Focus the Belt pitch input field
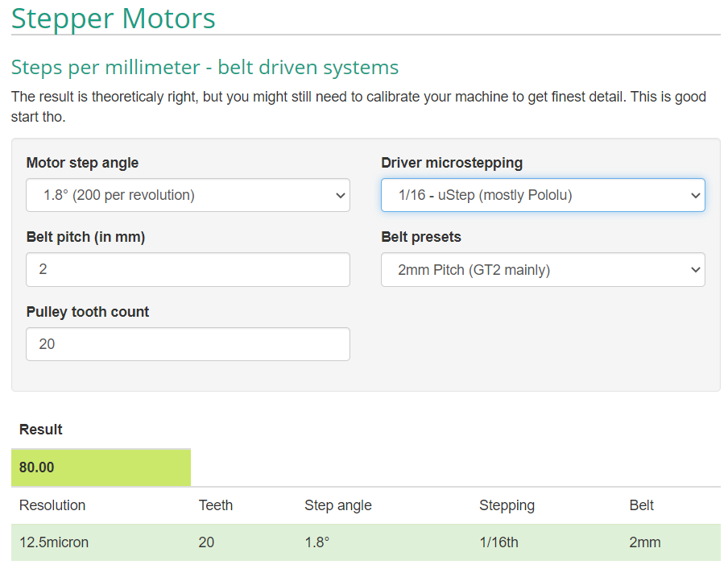The width and height of the screenshot is (728, 569). tap(188, 269)
